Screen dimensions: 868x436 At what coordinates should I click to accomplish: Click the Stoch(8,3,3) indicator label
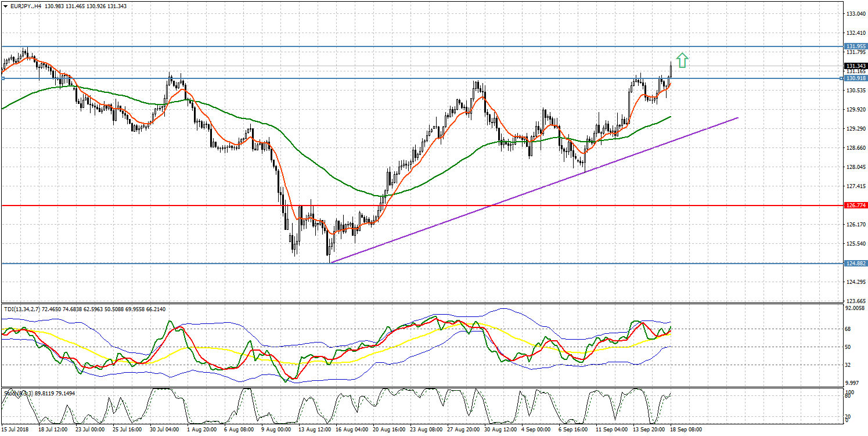point(17,393)
